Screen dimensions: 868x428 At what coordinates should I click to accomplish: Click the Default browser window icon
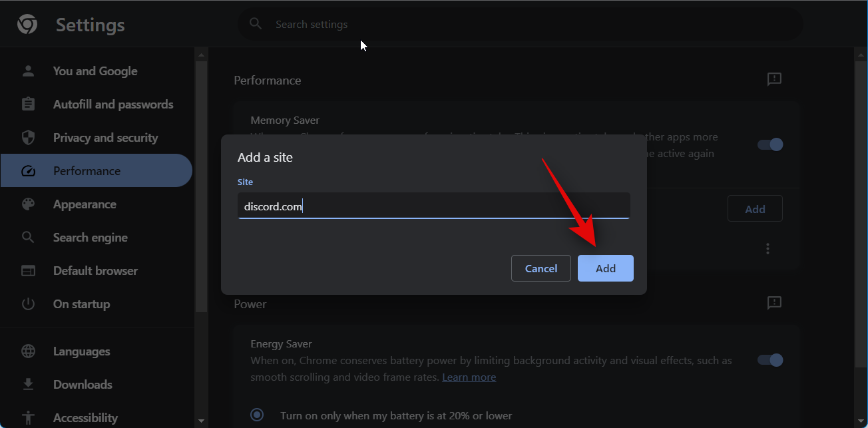tap(28, 271)
